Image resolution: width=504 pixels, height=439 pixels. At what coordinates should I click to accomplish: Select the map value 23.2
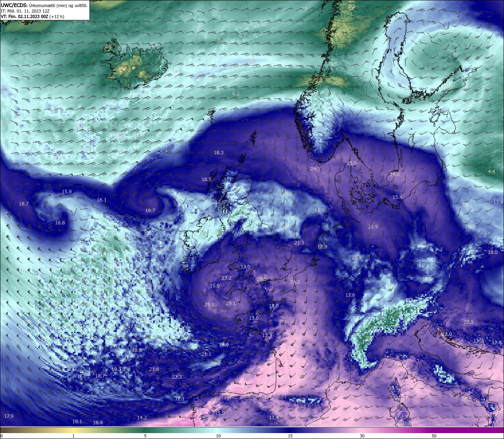pos(226,278)
